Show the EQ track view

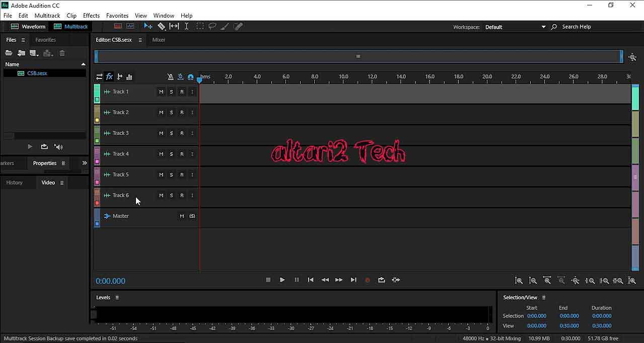click(x=129, y=77)
